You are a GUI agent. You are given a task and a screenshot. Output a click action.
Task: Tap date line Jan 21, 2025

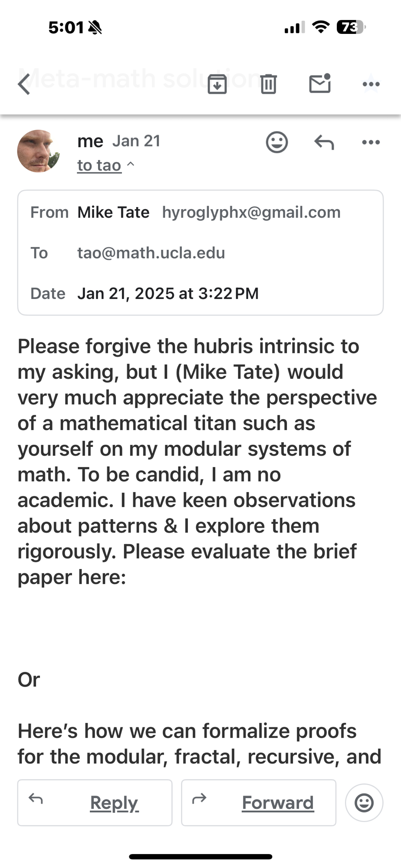(168, 293)
